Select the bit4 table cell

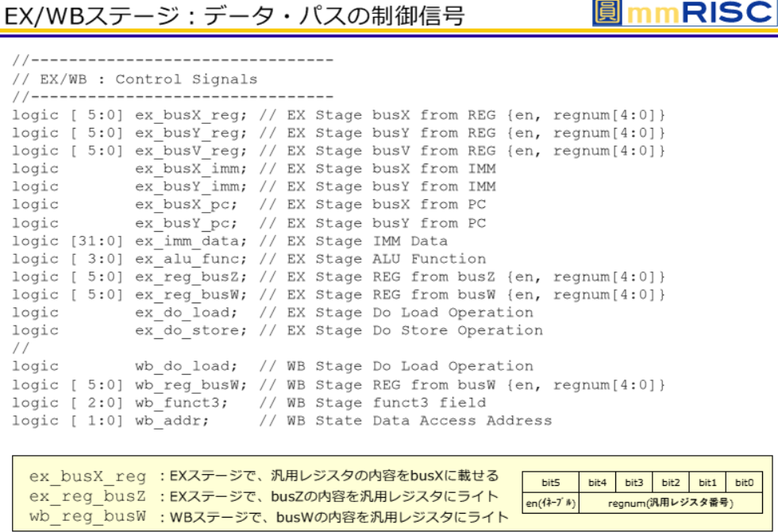[597, 483]
